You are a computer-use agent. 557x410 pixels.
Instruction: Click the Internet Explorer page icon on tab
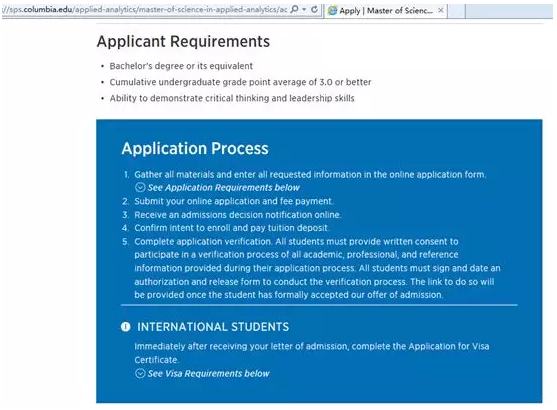[332, 11]
